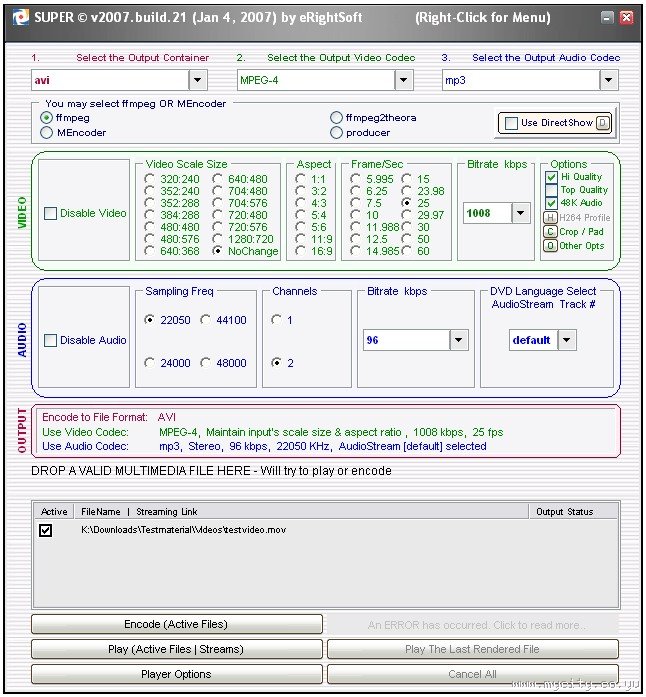Minimize the SUPER window

point(606,18)
